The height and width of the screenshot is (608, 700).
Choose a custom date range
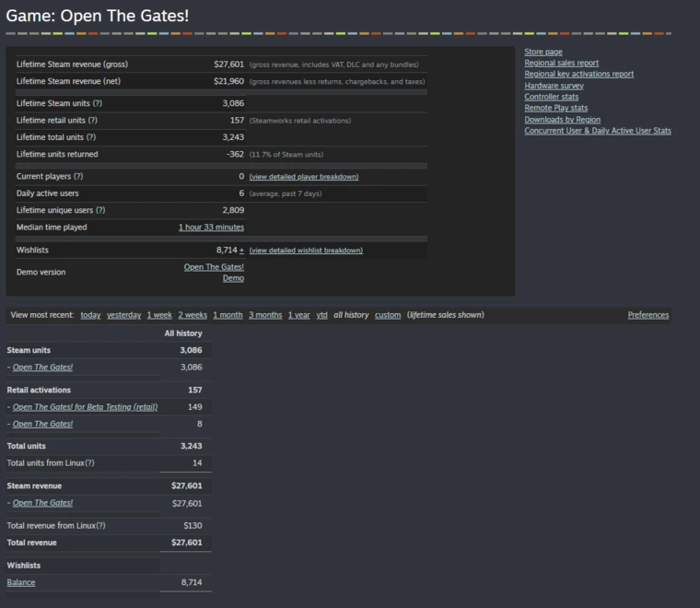[x=388, y=315]
